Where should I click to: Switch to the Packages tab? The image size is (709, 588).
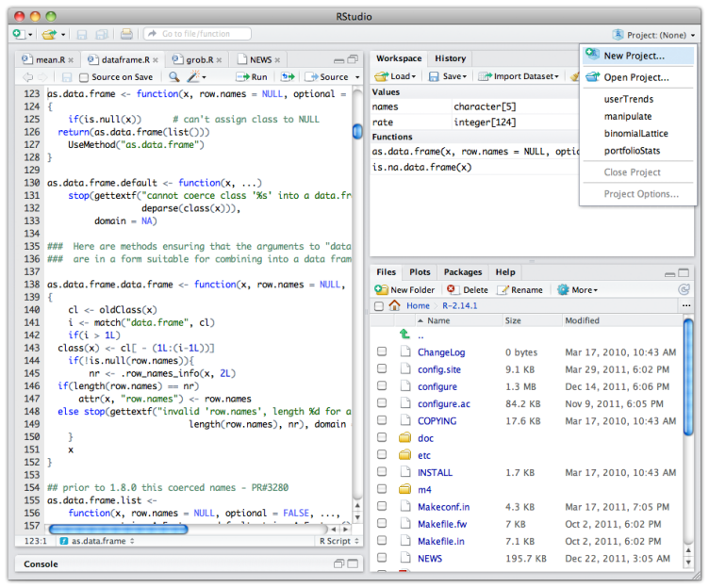[x=463, y=272]
